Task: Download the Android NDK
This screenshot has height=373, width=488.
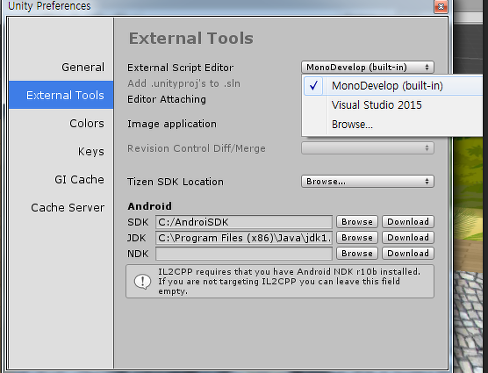Action: 408,253
